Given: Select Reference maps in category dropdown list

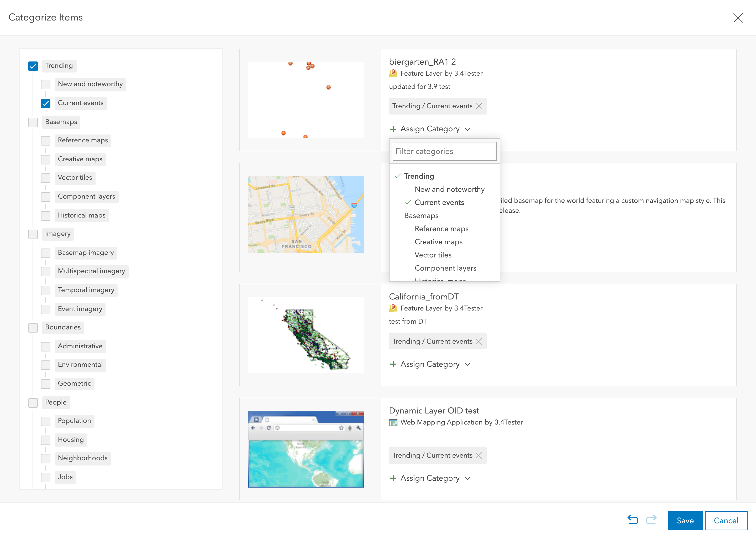Looking at the screenshot, I should click(x=441, y=229).
